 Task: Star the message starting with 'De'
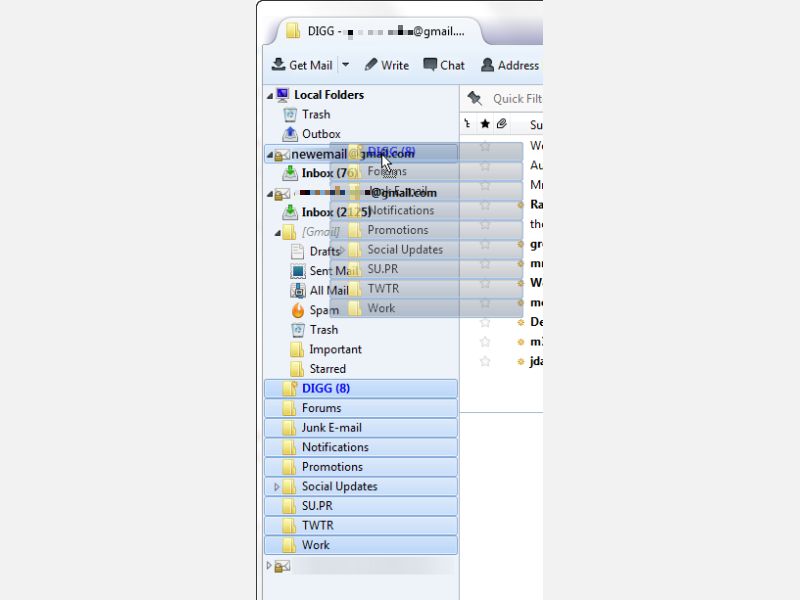pyautogui.click(x=485, y=322)
